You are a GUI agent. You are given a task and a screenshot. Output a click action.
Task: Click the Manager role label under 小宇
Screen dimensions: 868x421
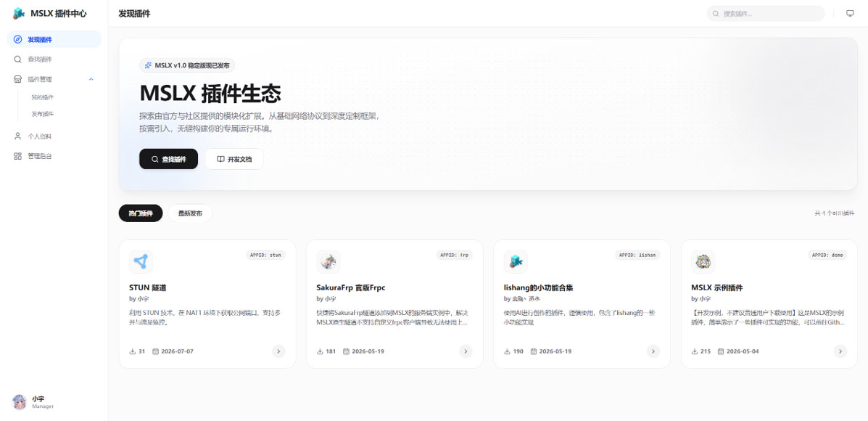(x=43, y=406)
